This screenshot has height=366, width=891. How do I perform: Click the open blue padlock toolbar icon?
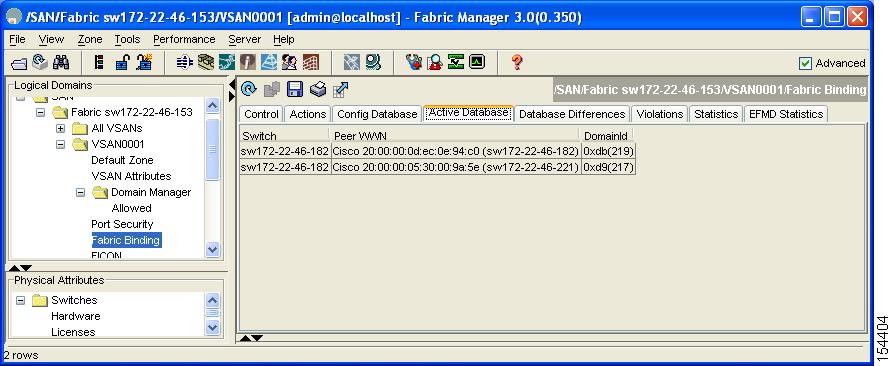click(x=122, y=63)
